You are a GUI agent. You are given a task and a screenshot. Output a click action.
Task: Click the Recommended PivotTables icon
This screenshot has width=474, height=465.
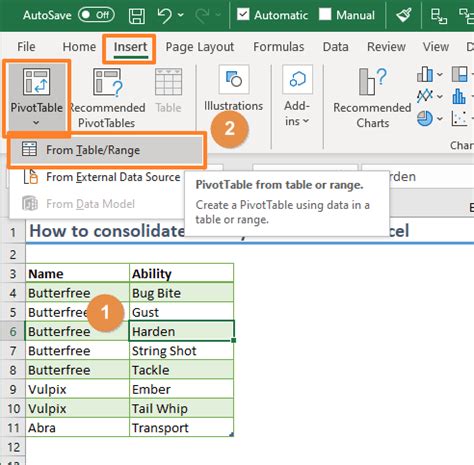[x=107, y=82]
